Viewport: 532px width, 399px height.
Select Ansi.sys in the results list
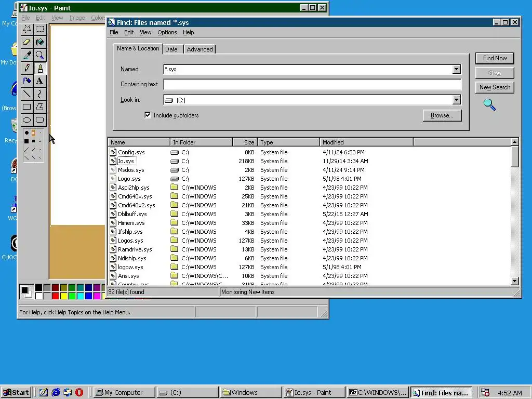pos(128,276)
